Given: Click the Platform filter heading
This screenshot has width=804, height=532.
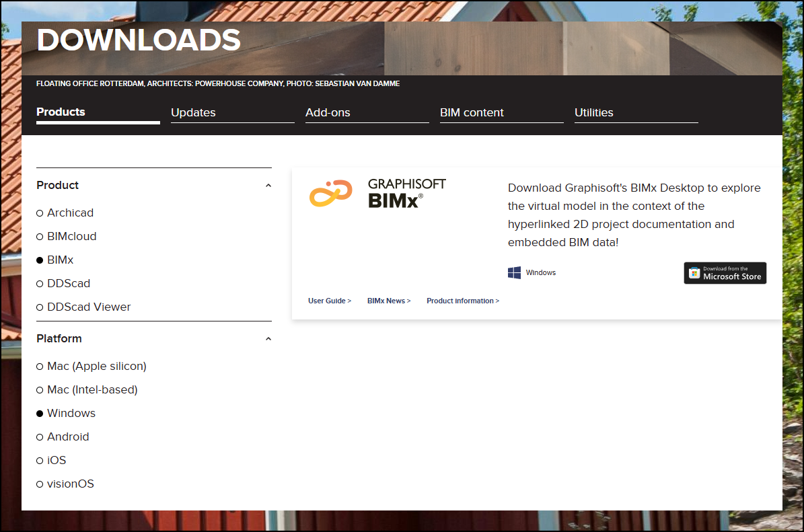Looking at the screenshot, I should [x=59, y=339].
